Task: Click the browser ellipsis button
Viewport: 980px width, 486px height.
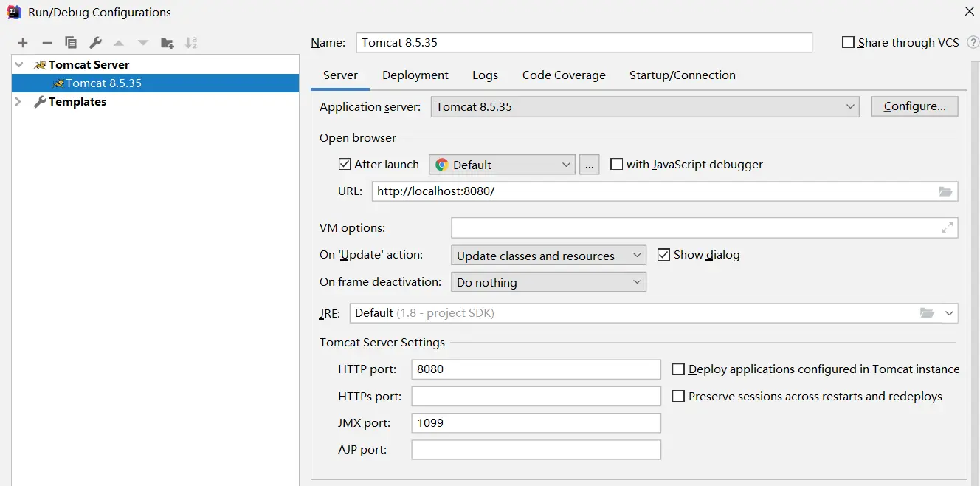Action: (589, 165)
